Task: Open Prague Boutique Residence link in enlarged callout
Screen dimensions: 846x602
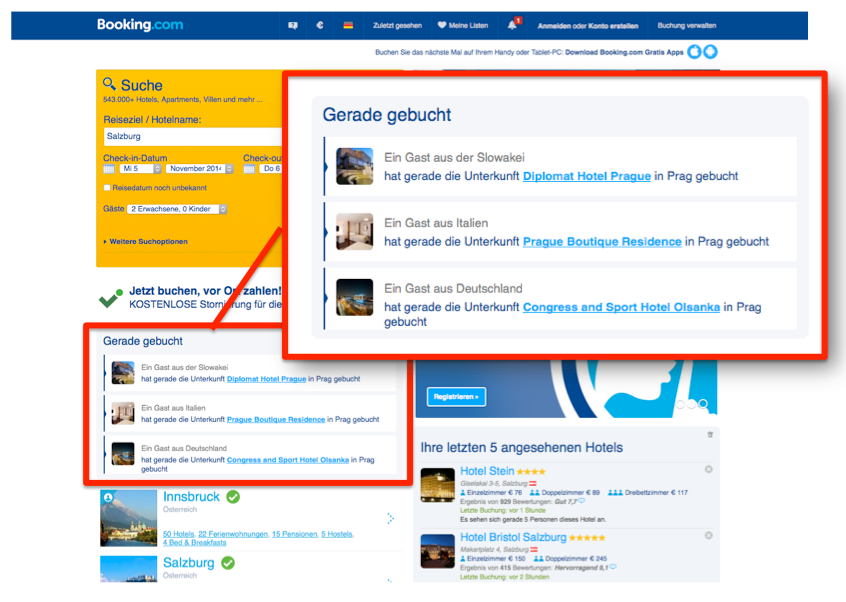Action: point(602,242)
